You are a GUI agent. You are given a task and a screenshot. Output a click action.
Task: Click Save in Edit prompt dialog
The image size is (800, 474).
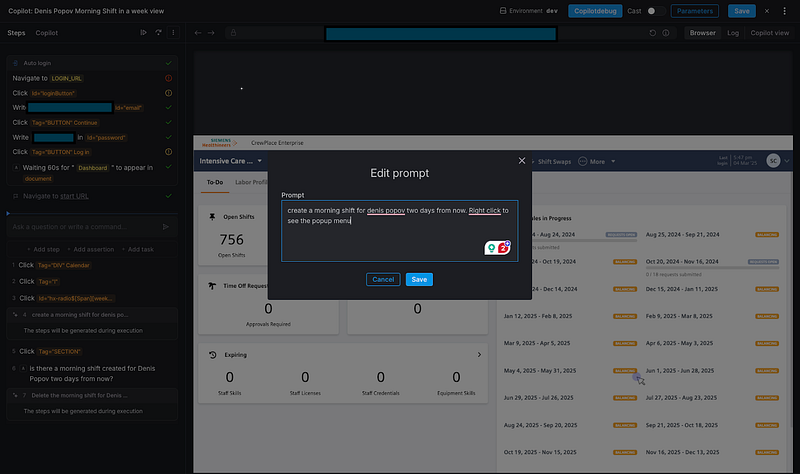point(419,280)
